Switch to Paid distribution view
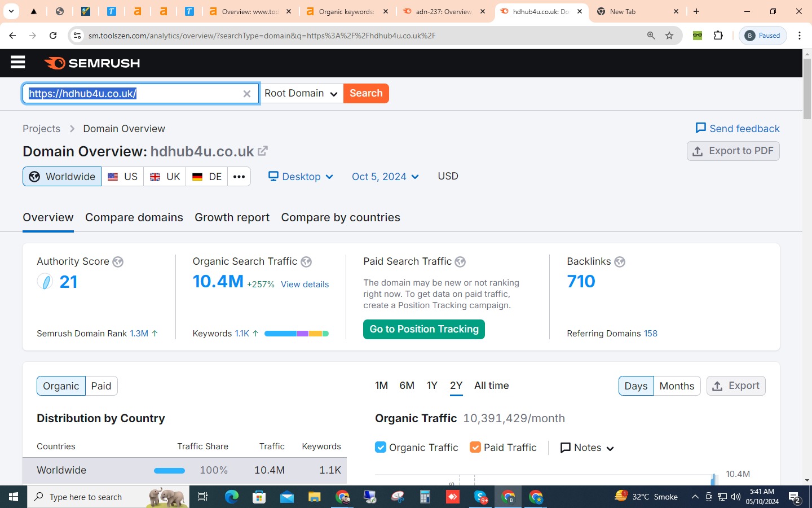Image resolution: width=812 pixels, height=508 pixels. (x=101, y=386)
